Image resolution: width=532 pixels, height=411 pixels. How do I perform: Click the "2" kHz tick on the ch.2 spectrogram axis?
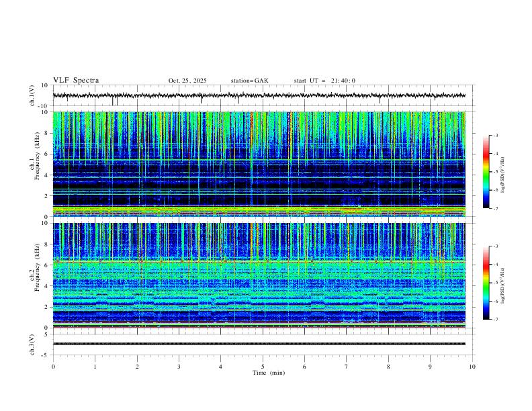[x=46, y=307]
